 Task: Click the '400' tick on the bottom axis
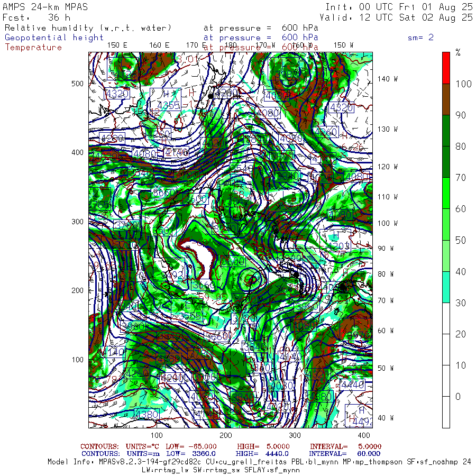(364, 435)
